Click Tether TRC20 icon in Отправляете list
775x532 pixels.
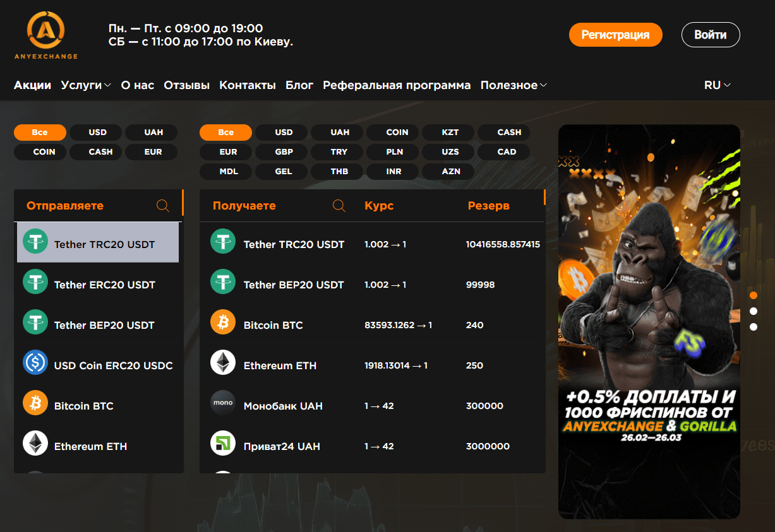pyautogui.click(x=35, y=241)
